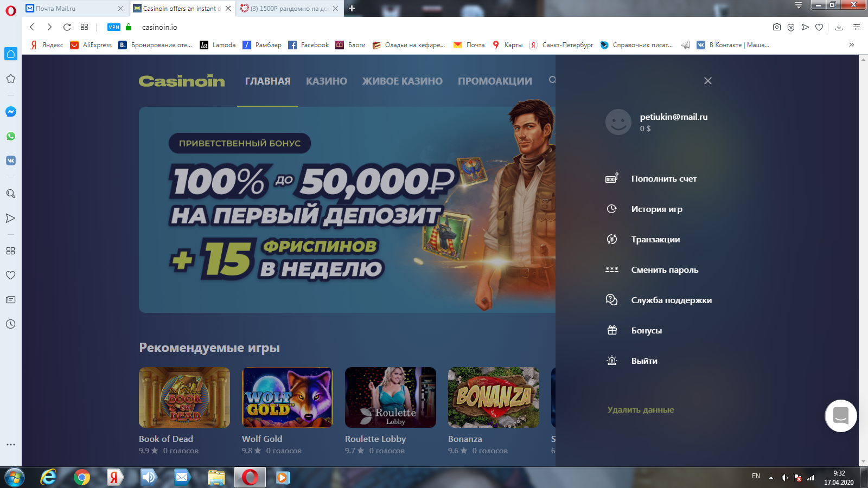Screen dimensions: 868x488
Task: Open Yandex Browser from taskbar
Action: (115, 477)
